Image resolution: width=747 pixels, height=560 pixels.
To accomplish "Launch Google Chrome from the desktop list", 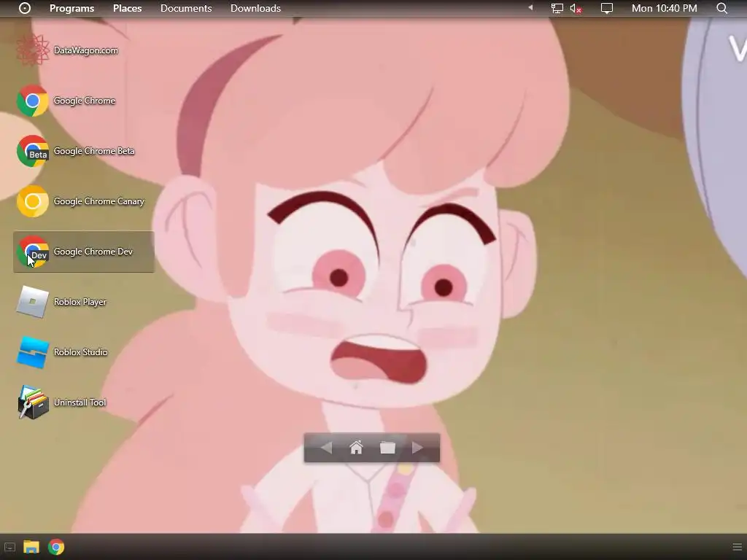I will [32, 101].
